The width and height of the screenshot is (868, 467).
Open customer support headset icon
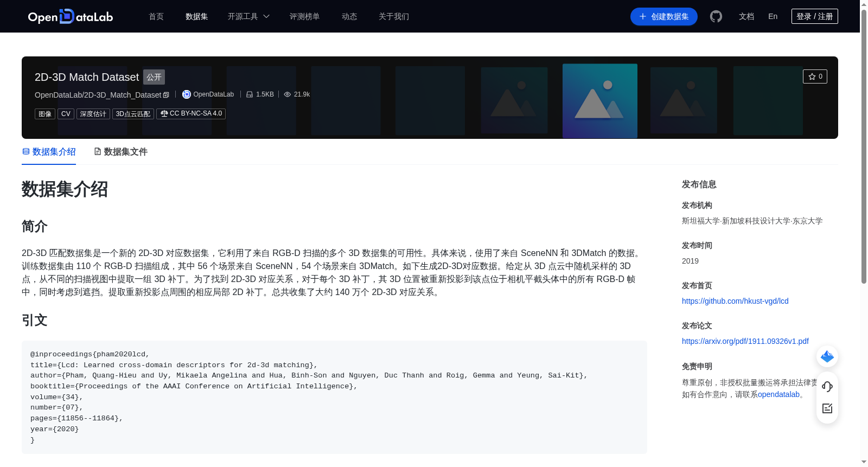[x=827, y=386]
